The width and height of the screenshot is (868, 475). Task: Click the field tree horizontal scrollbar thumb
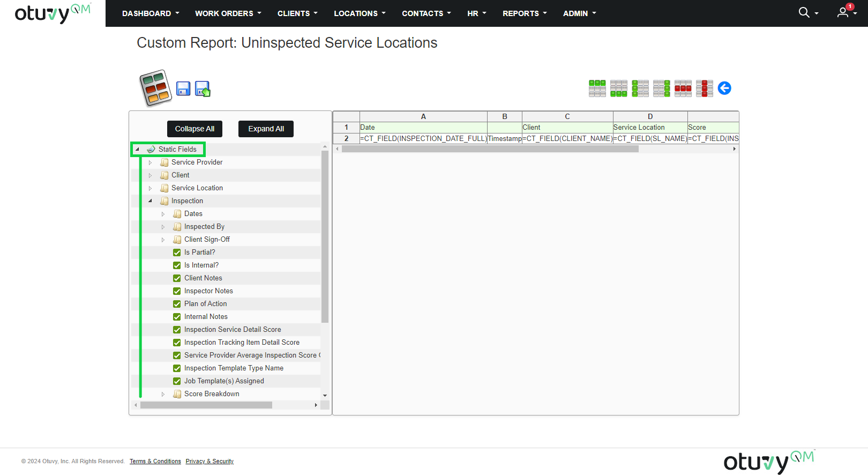pos(206,405)
